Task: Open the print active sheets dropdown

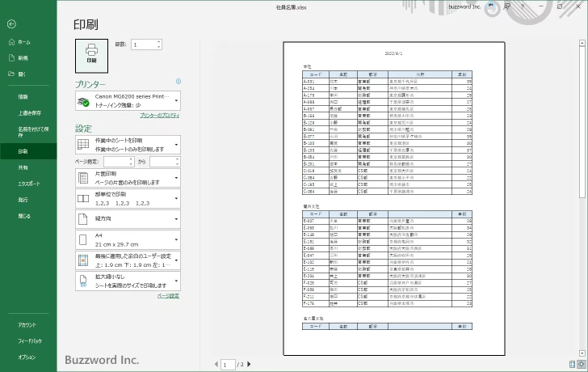Action: [128, 145]
